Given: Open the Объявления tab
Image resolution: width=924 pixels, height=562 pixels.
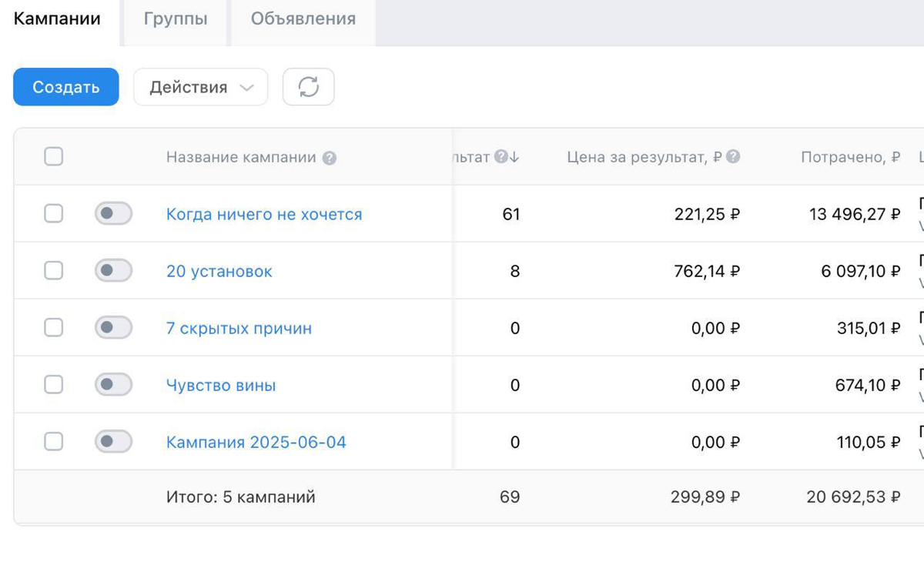Looking at the screenshot, I should tap(303, 19).
